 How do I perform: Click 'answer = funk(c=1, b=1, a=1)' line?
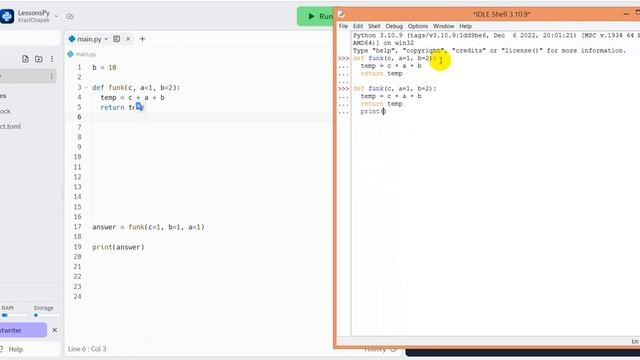coord(148,227)
